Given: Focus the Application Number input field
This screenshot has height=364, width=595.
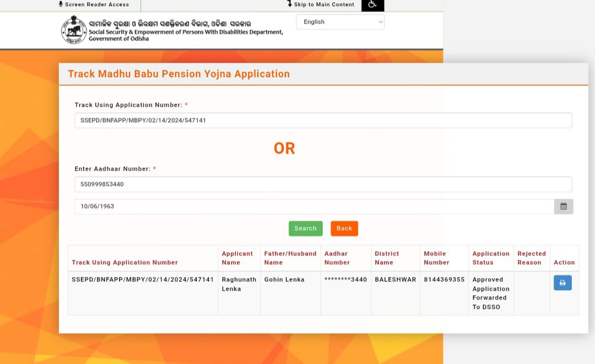Looking at the screenshot, I should tap(323, 120).
